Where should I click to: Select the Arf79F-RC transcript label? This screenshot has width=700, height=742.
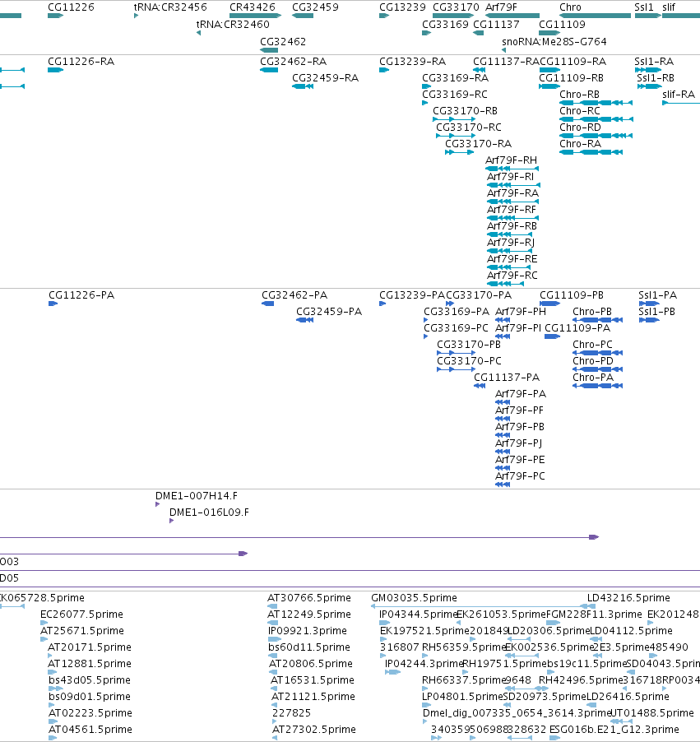(x=512, y=275)
